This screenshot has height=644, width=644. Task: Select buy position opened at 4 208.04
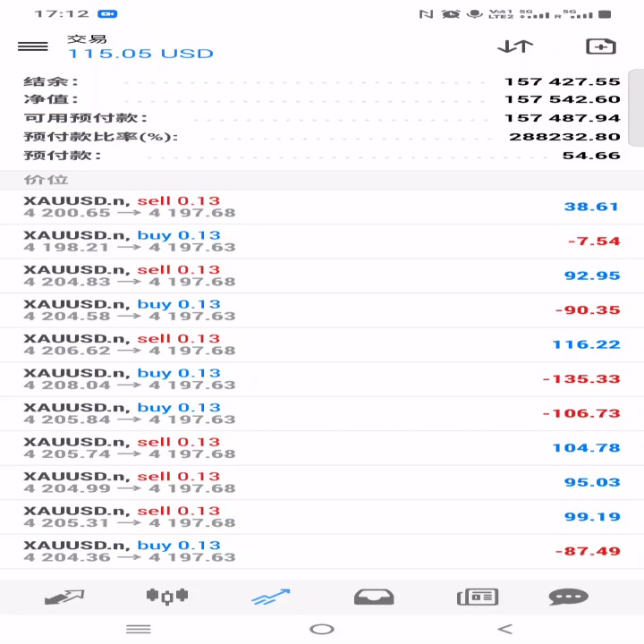[x=322, y=379]
